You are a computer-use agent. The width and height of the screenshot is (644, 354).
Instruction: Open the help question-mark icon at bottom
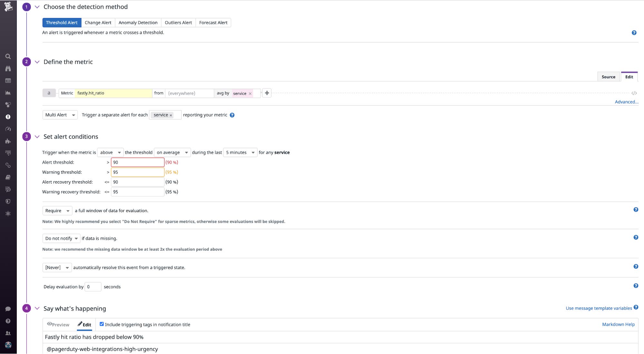click(8, 321)
